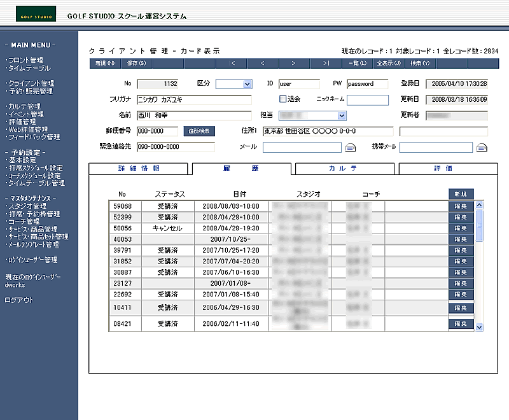Click the 住所検索 button
509x420 pixels.
pyautogui.click(x=199, y=131)
